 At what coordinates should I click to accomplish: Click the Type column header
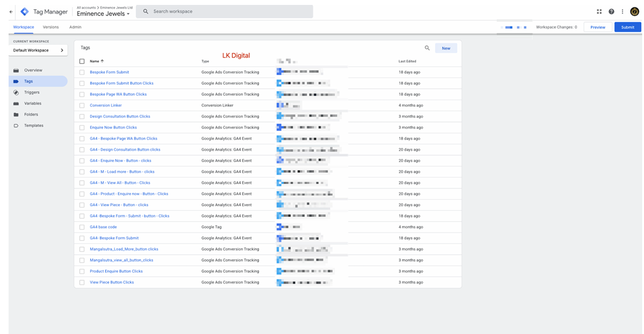[x=205, y=61]
